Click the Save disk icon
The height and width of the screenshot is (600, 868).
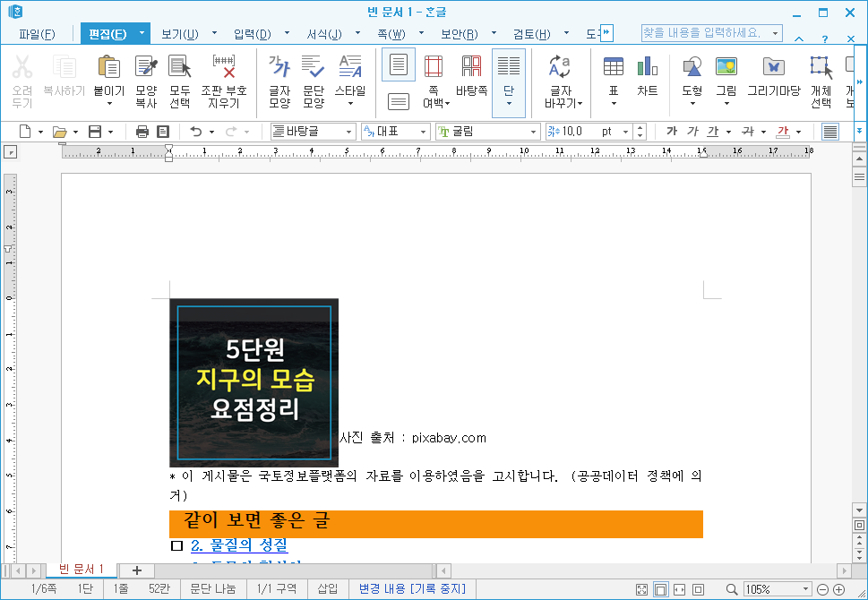coord(95,132)
